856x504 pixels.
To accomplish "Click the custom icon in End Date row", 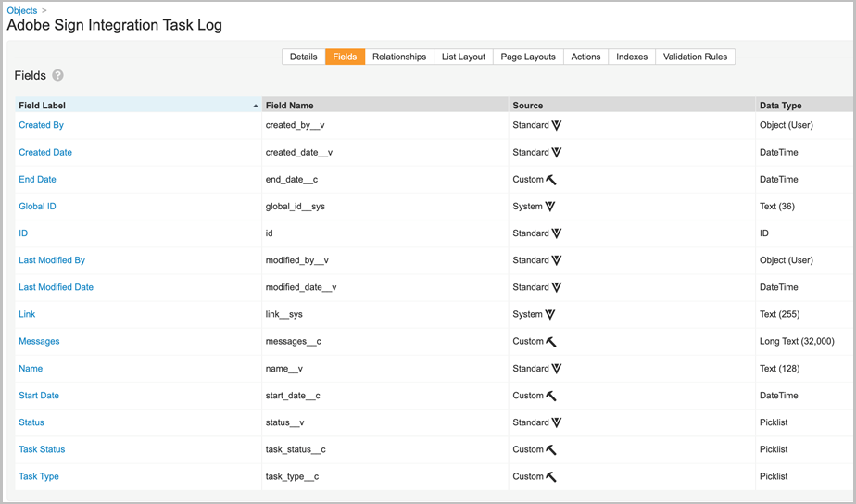I will (x=551, y=180).
